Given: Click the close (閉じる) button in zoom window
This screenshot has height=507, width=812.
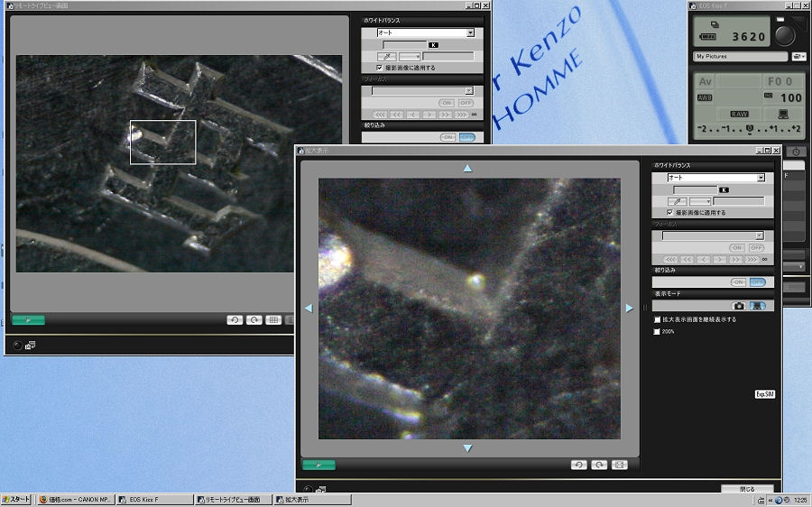Looking at the screenshot, I should [x=747, y=488].
